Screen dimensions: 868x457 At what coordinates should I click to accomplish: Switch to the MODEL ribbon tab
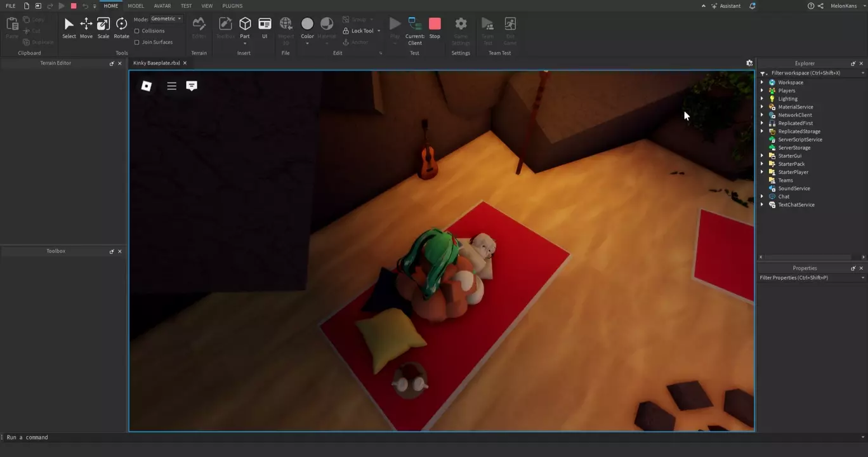pos(136,6)
